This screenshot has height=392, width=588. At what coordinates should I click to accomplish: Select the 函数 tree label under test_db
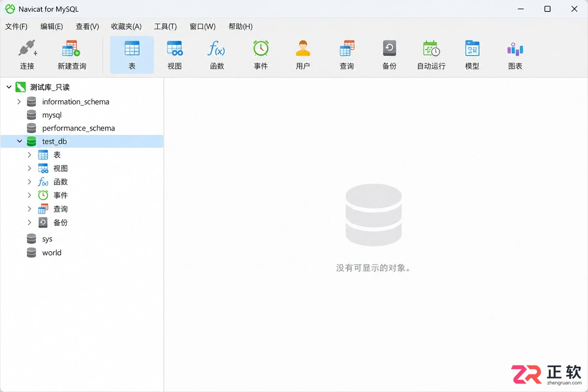pyautogui.click(x=60, y=182)
